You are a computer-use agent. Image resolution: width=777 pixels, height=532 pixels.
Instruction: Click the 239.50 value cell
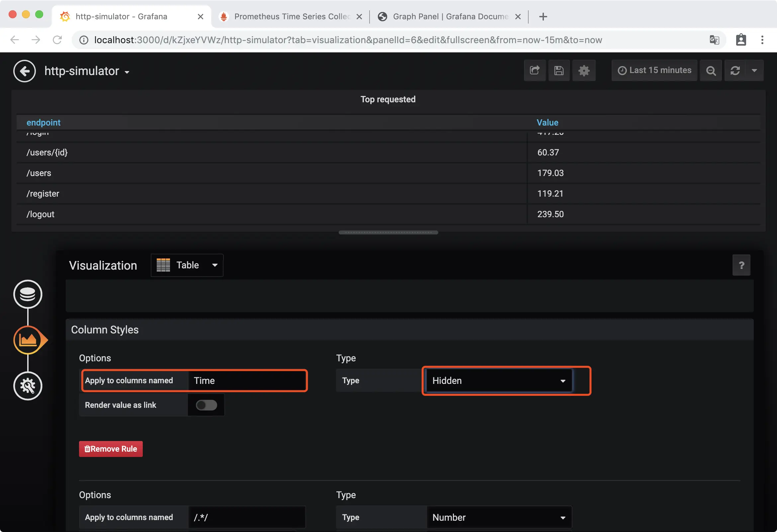point(644,214)
